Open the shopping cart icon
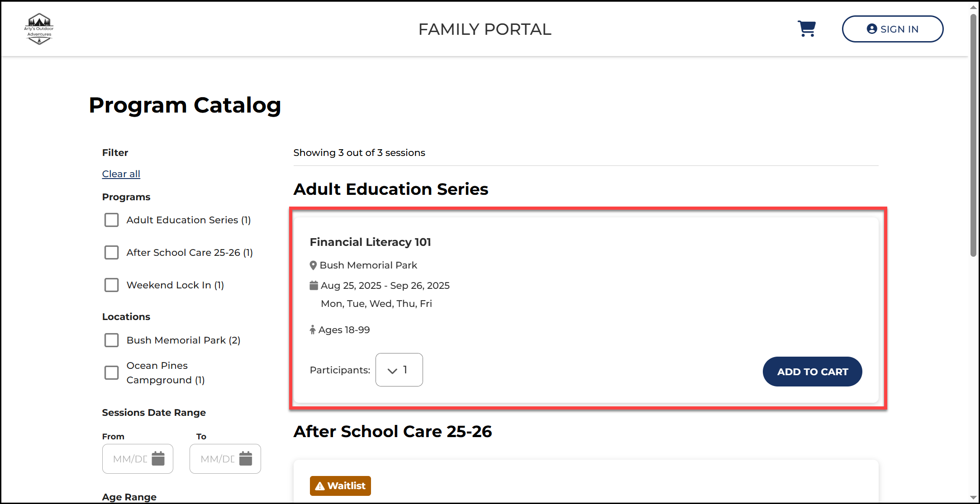The height and width of the screenshot is (504, 980). tap(806, 29)
